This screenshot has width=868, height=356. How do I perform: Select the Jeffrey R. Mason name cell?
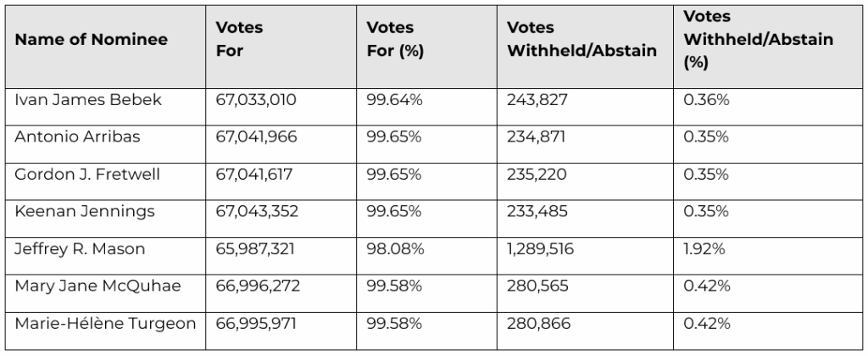point(80,249)
